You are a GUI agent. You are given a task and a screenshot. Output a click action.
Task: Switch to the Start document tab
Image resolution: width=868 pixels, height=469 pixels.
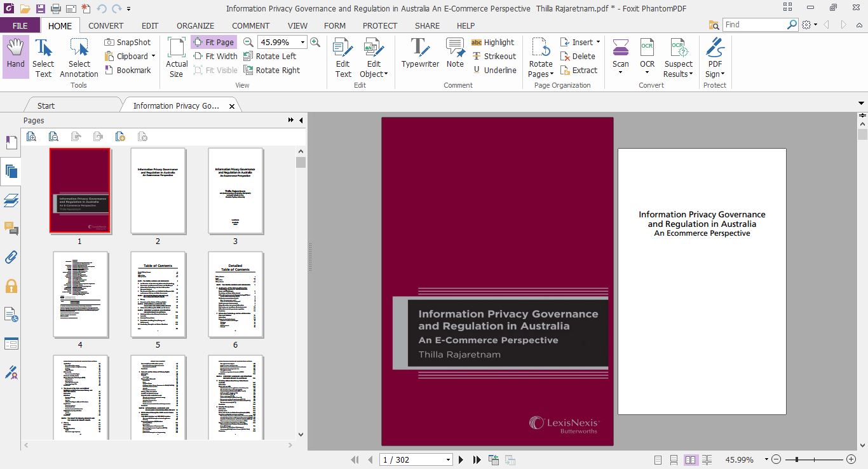pos(46,105)
